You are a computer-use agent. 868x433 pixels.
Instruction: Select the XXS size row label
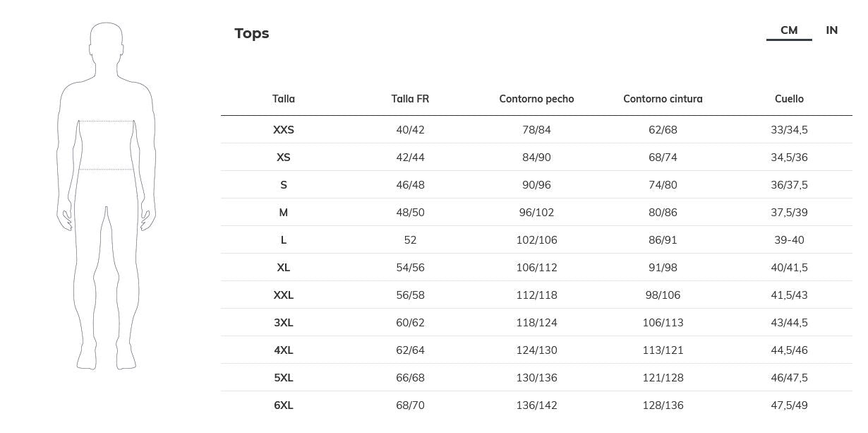[x=284, y=130]
